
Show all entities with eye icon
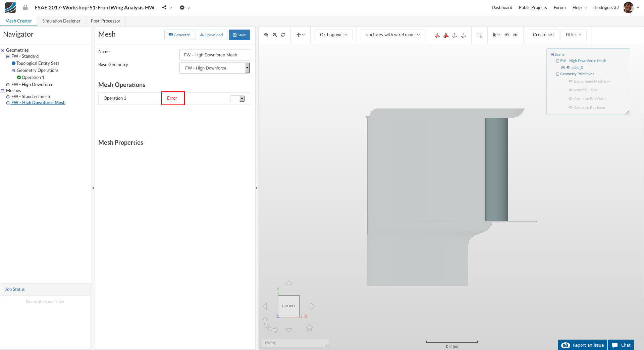click(516, 35)
